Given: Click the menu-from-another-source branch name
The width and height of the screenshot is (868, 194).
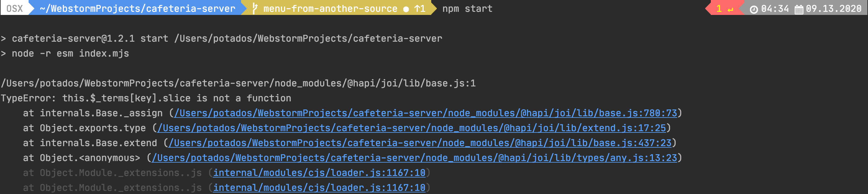Looking at the screenshot, I should pyautogui.click(x=330, y=8).
